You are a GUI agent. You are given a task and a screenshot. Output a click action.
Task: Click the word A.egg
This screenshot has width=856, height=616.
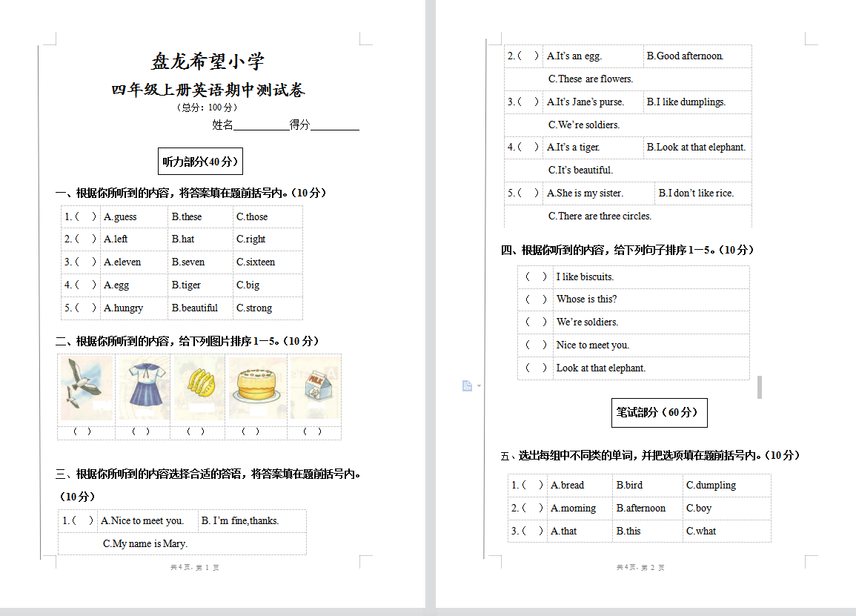tap(116, 285)
